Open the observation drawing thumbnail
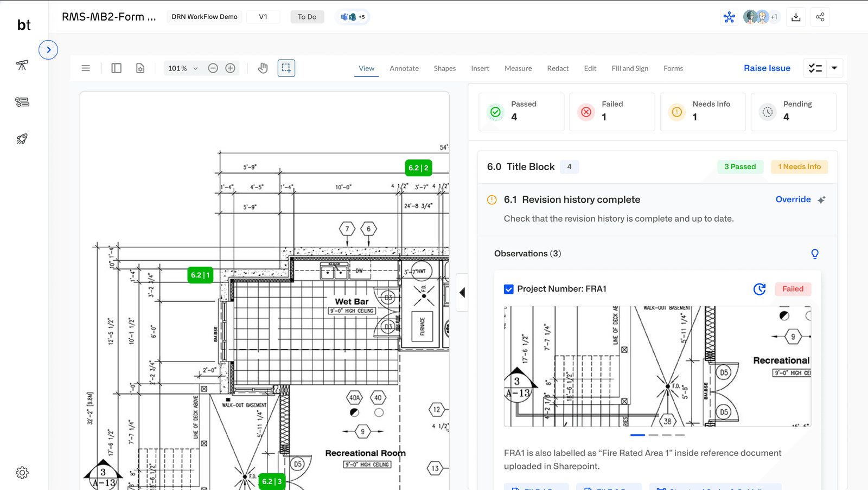The image size is (868, 490). pos(658,366)
